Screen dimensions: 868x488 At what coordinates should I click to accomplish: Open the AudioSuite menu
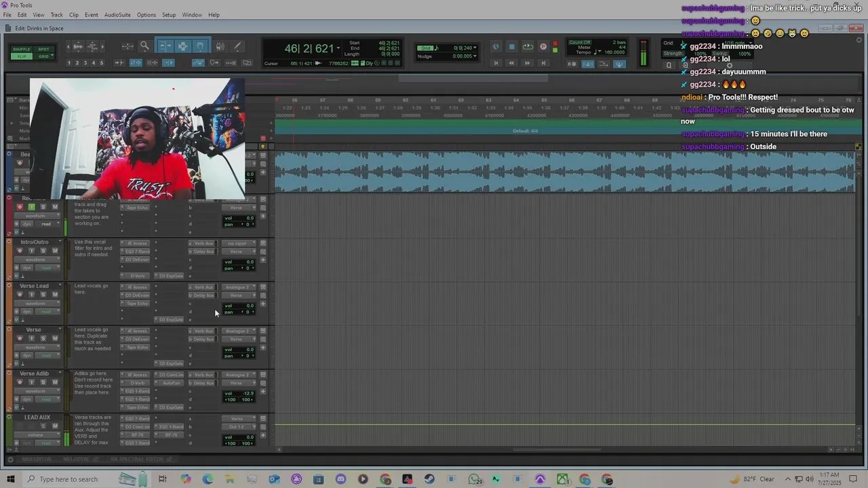click(x=117, y=15)
